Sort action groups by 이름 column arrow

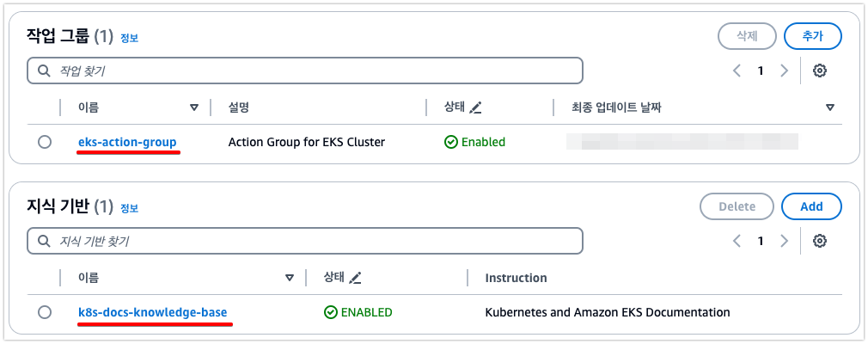(x=193, y=107)
